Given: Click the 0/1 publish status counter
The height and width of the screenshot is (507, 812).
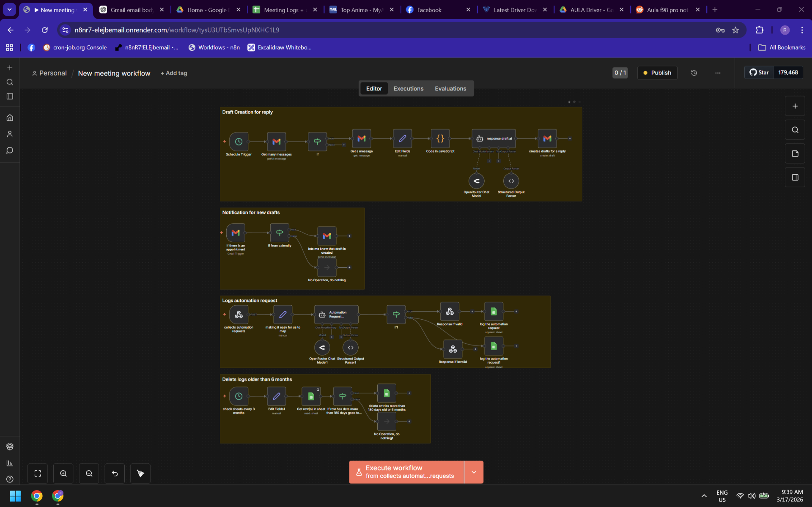Looking at the screenshot, I should 620,73.
